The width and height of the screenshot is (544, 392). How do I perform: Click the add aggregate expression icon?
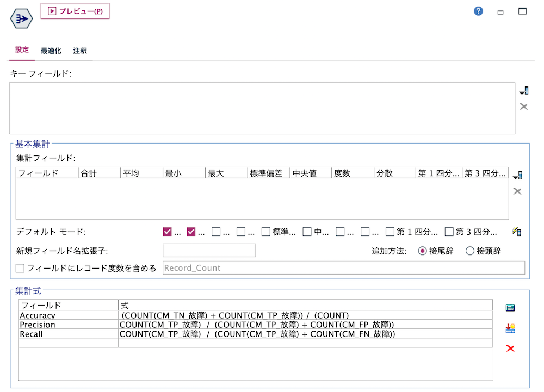510,328
